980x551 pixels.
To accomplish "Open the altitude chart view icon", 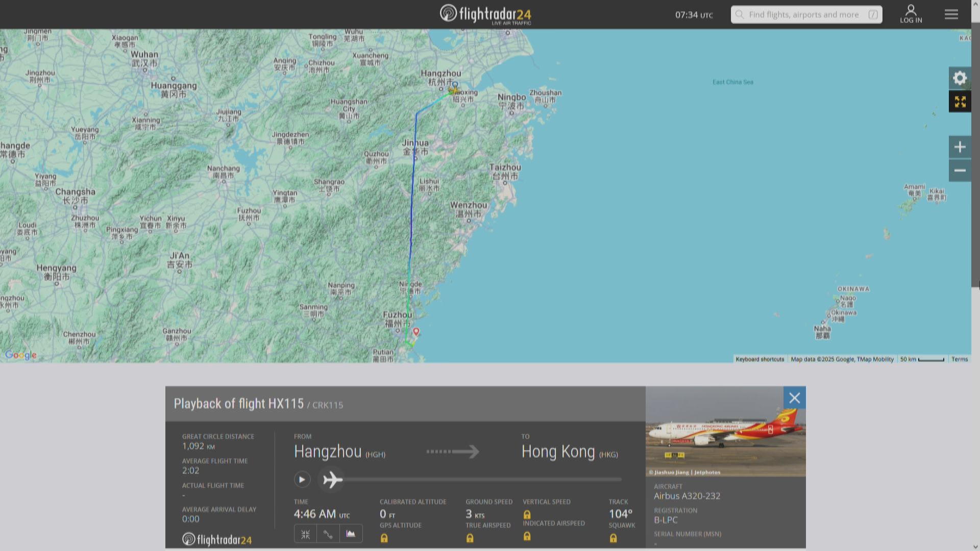I will click(x=351, y=533).
